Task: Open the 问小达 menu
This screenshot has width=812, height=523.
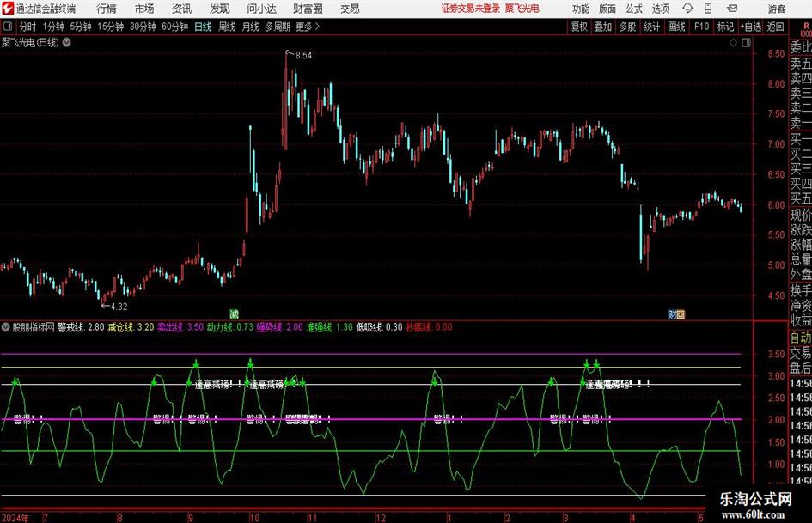Action: pos(261,9)
